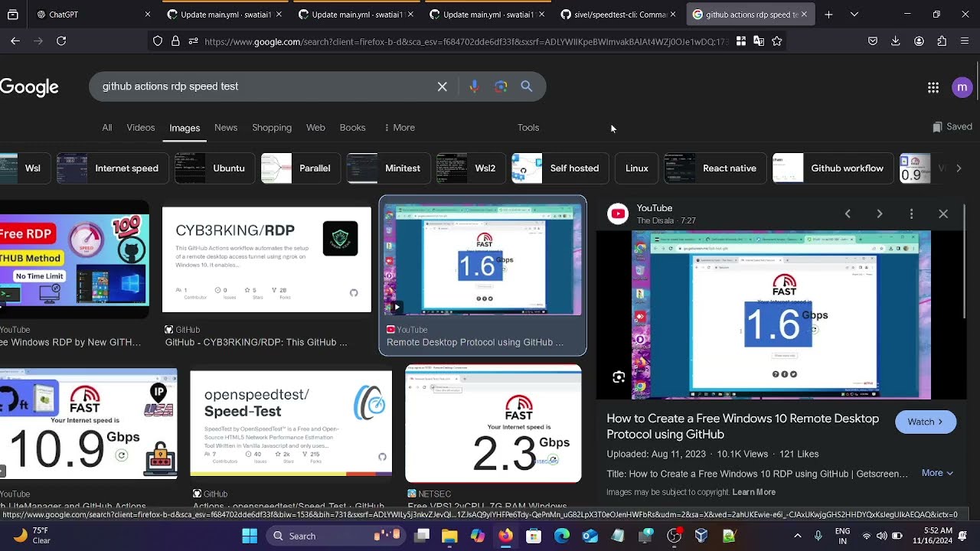Open Outlook from the taskbar
980x551 pixels.
point(590,536)
